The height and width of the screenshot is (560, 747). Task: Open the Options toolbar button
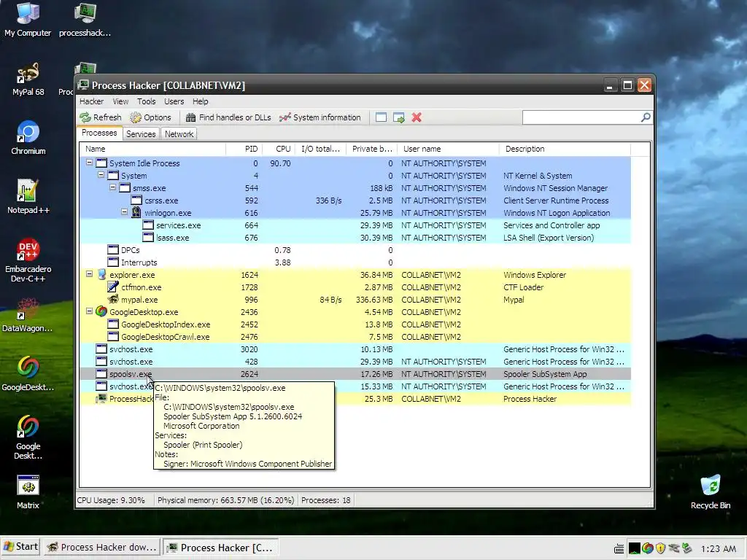tap(150, 117)
